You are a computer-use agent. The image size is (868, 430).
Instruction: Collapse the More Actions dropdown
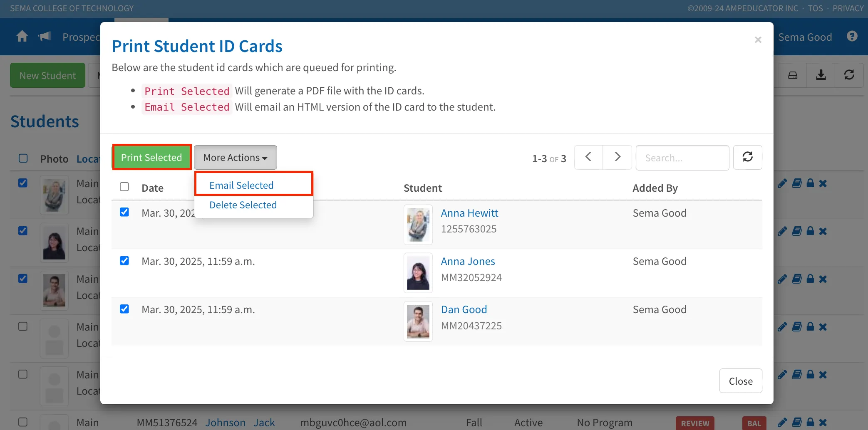[236, 157]
